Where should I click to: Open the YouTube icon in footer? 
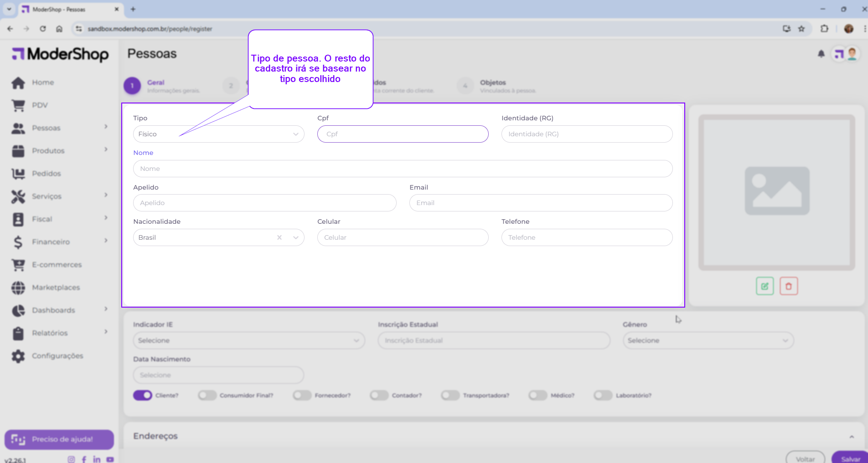pos(110,459)
